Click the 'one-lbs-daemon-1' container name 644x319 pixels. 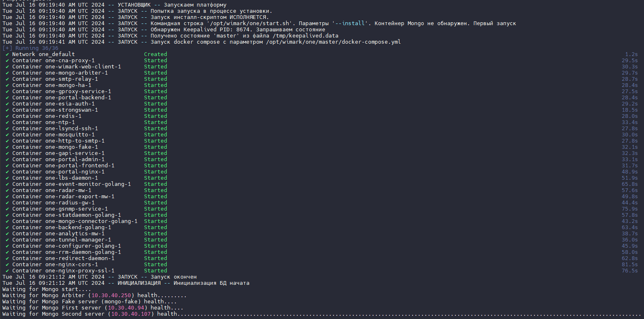tap(72, 178)
